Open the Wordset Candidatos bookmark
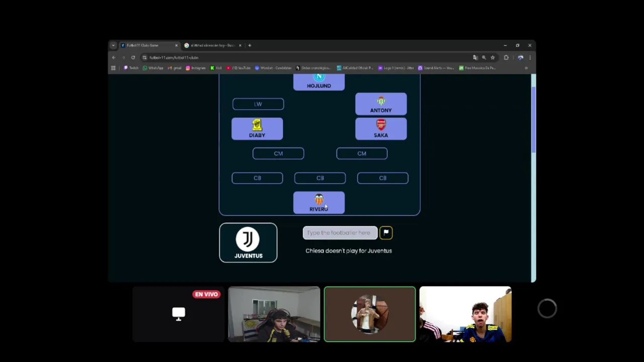 (273, 68)
